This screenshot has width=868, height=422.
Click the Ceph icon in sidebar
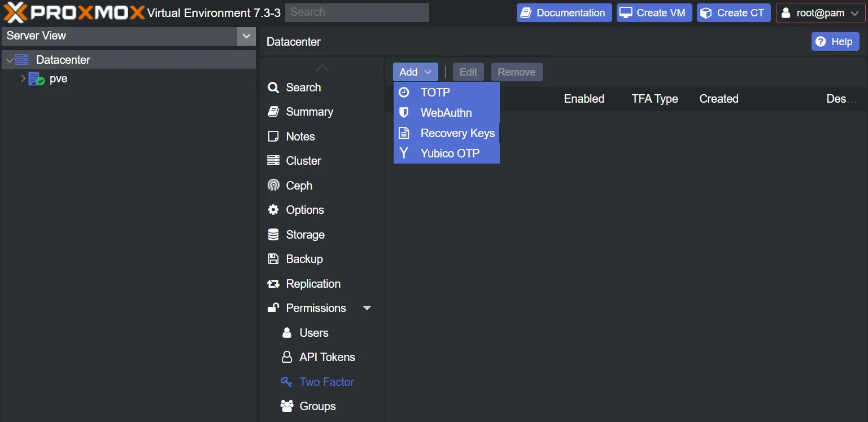273,185
